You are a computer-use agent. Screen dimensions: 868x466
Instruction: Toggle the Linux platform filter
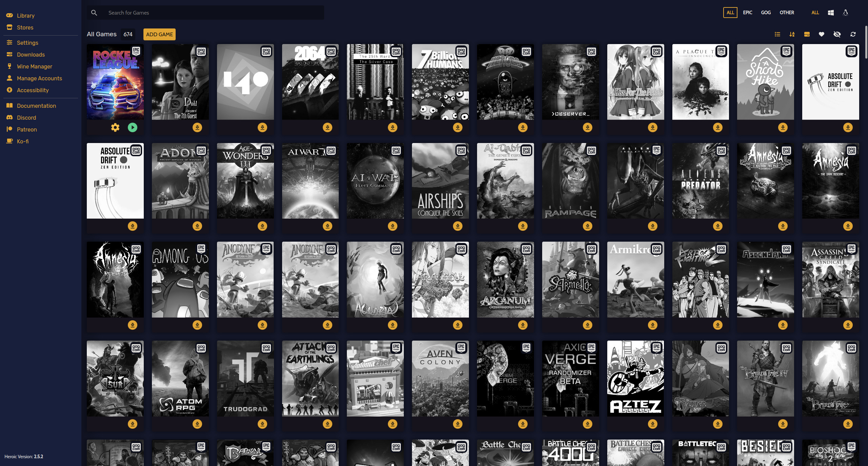(846, 12)
